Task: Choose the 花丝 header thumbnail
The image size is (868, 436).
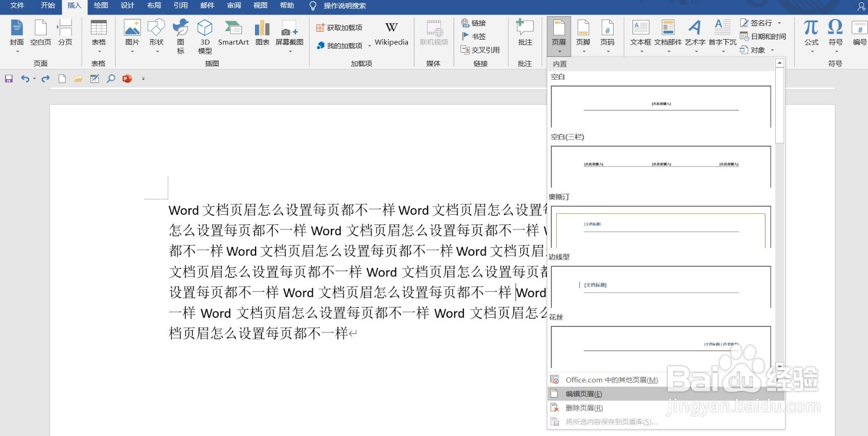Action: (x=661, y=347)
